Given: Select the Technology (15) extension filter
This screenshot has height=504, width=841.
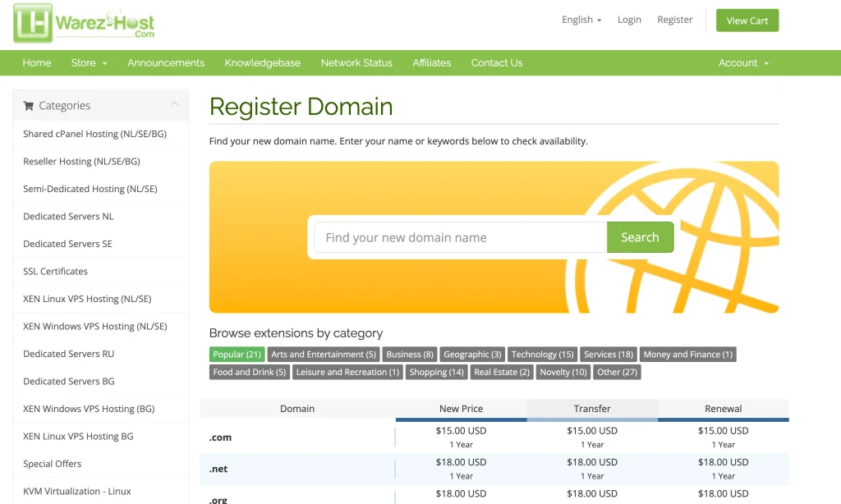Looking at the screenshot, I should [x=542, y=354].
